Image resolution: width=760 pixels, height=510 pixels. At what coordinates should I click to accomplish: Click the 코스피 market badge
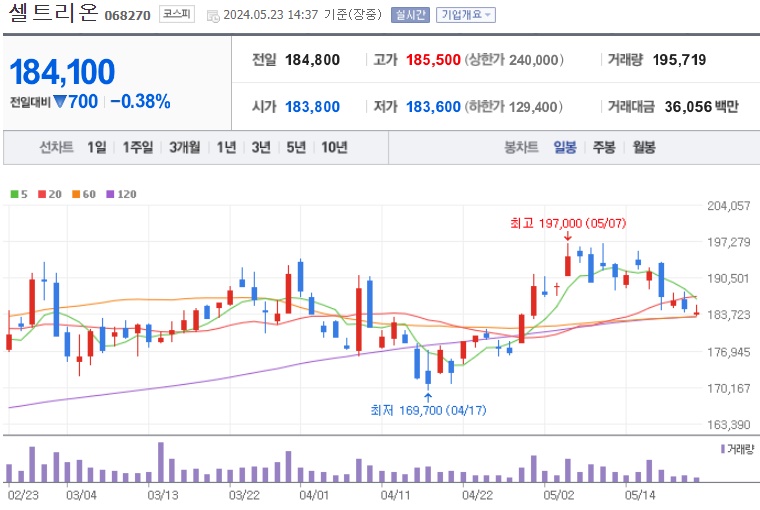(177, 14)
